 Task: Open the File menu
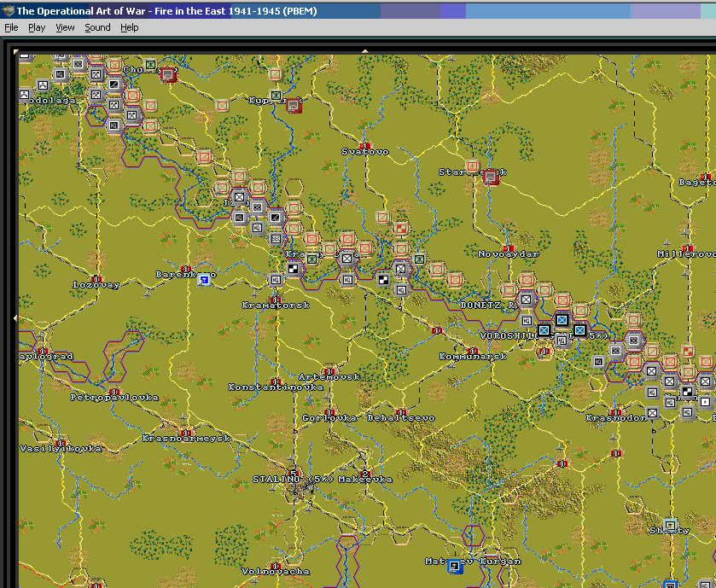(x=11, y=27)
